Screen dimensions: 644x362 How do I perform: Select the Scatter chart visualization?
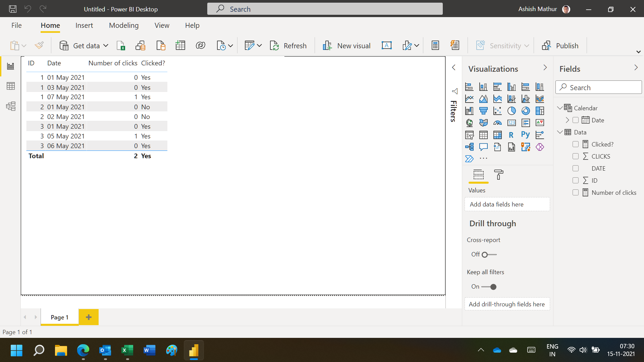(x=497, y=111)
